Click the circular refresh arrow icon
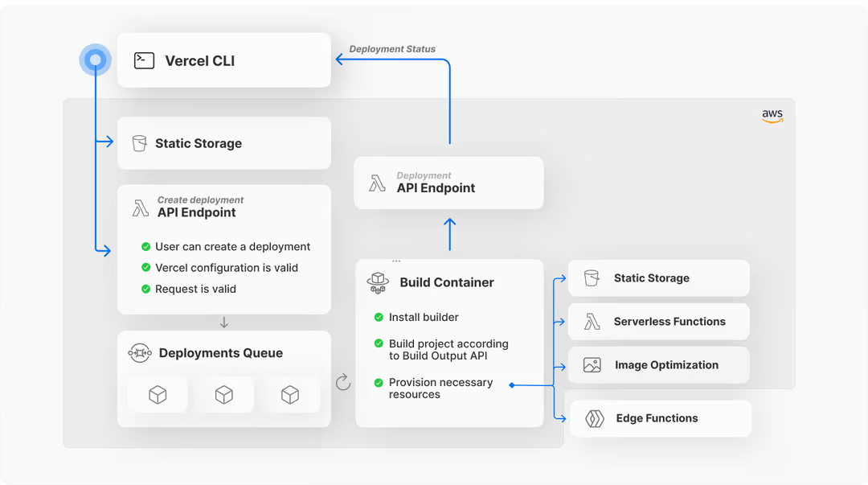 pyautogui.click(x=343, y=382)
